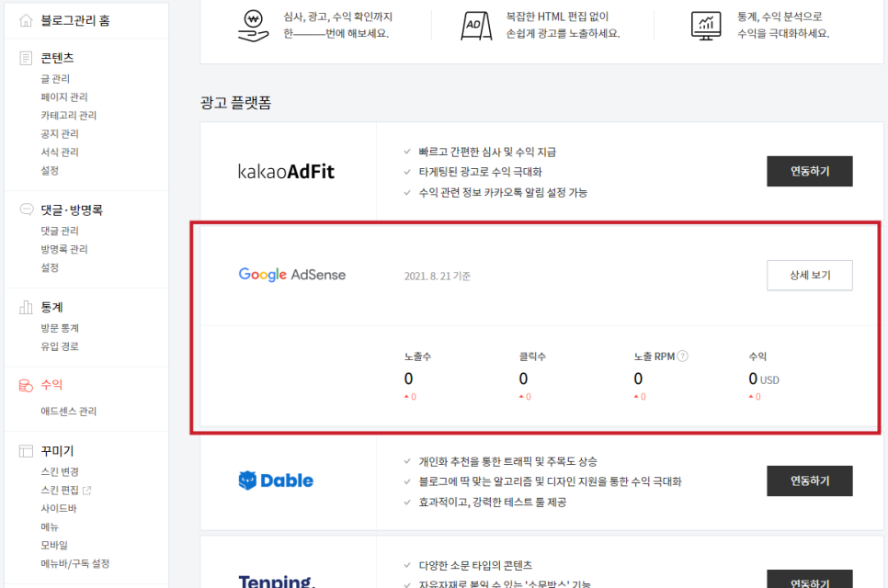The height and width of the screenshot is (588, 888).
Task: Click 다양한 소문 타입의 콘텐츠 text
Action: click(x=475, y=565)
